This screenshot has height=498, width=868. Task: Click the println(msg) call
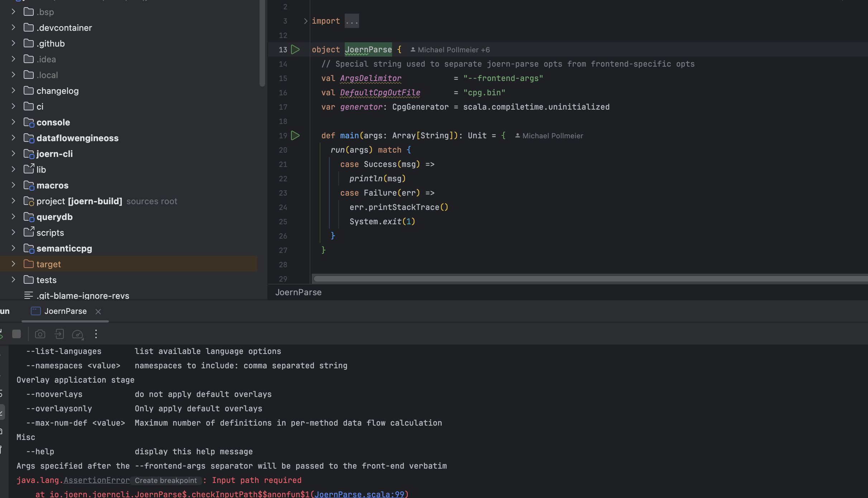coord(378,178)
